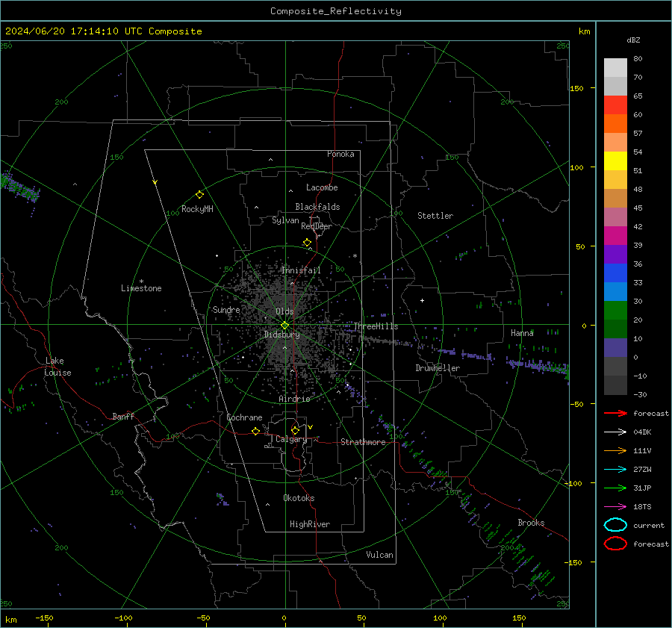Click the Sundre label
Image resolution: width=672 pixels, height=628 pixels.
(x=226, y=310)
